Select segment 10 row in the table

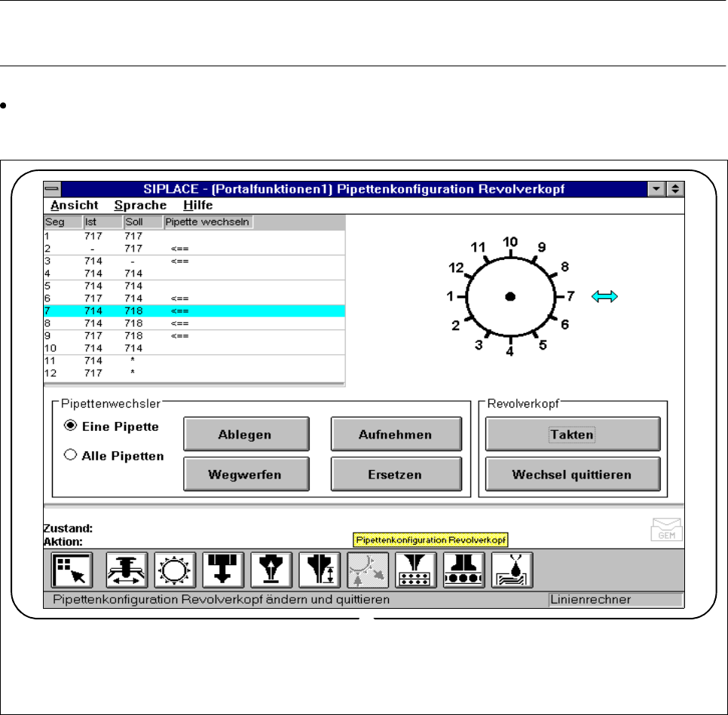[x=194, y=348]
